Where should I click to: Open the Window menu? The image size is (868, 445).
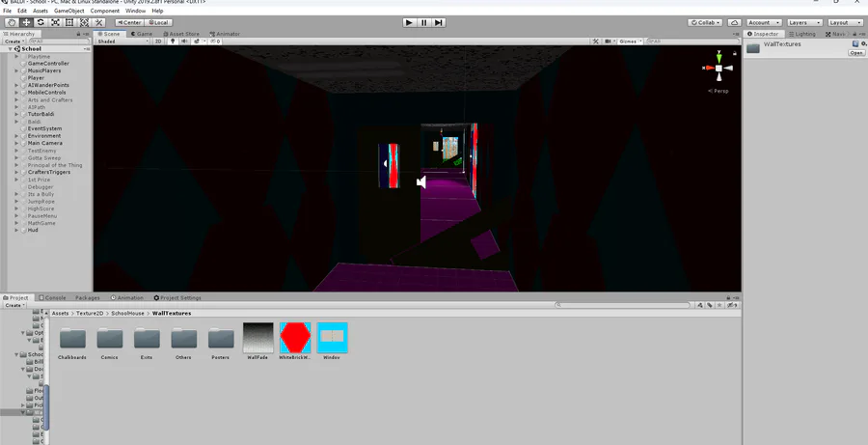coord(136,11)
